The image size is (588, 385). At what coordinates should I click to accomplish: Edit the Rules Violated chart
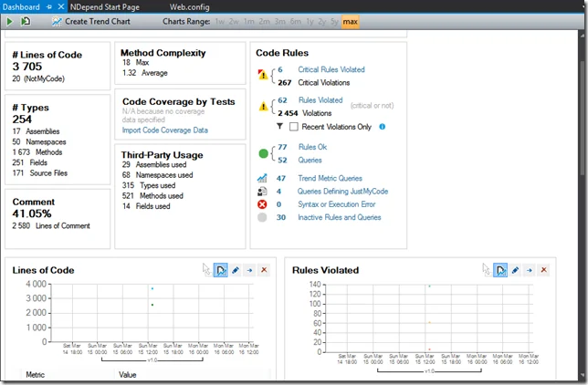[x=515, y=270]
